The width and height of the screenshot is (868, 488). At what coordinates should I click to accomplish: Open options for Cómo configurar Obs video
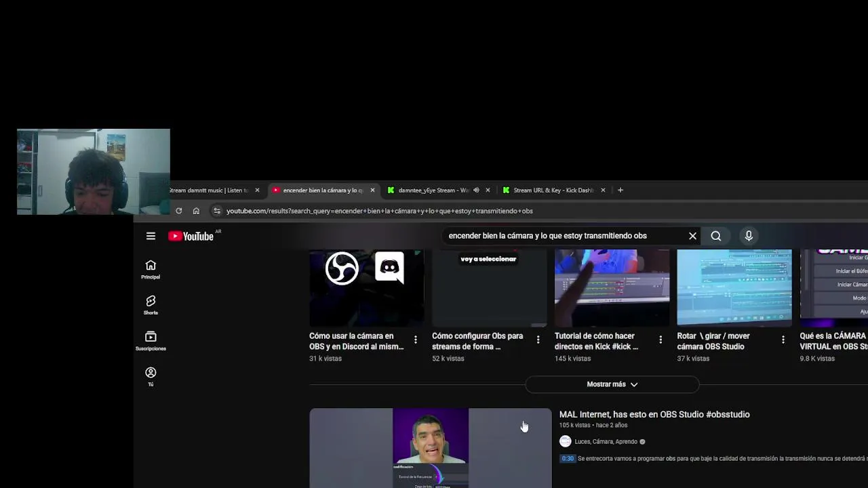click(538, 340)
